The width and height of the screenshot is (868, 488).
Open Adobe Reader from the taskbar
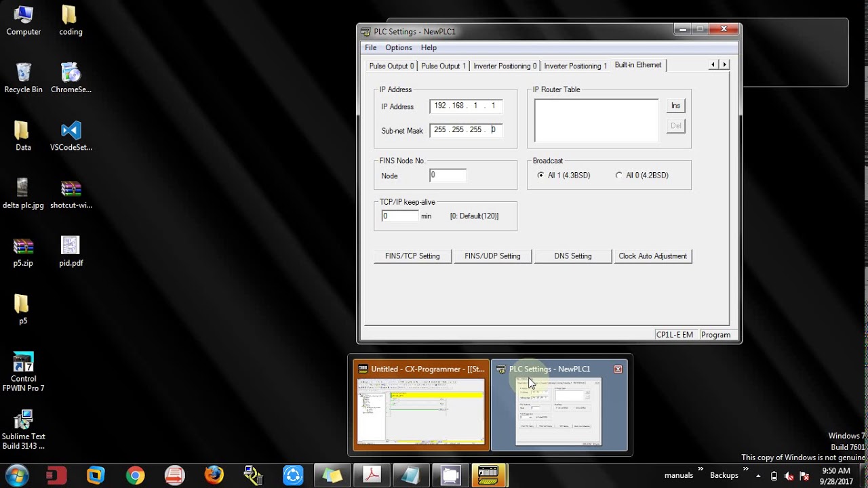[372, 476]
